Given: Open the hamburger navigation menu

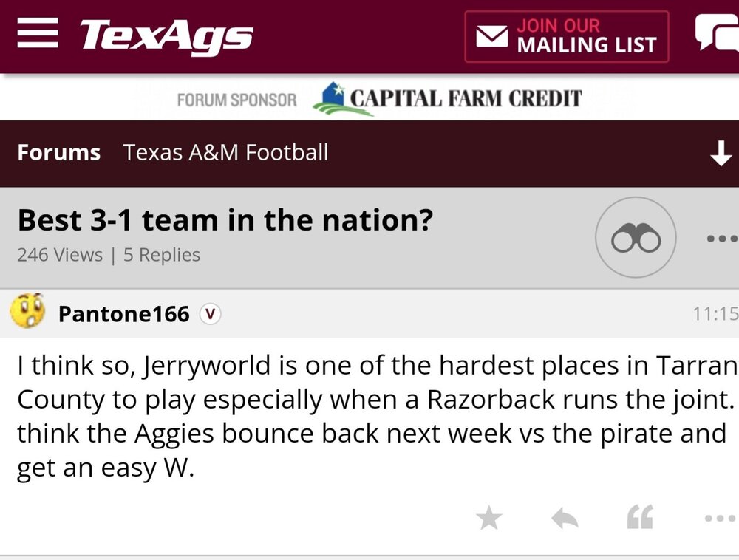Looking at the screenshot, I should (37, 35).
